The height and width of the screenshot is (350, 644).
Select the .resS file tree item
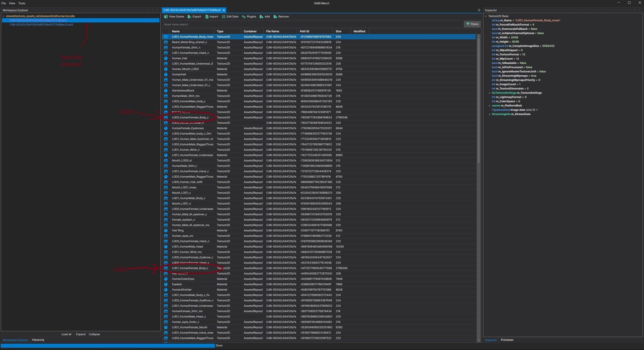[x=41, y=24]
